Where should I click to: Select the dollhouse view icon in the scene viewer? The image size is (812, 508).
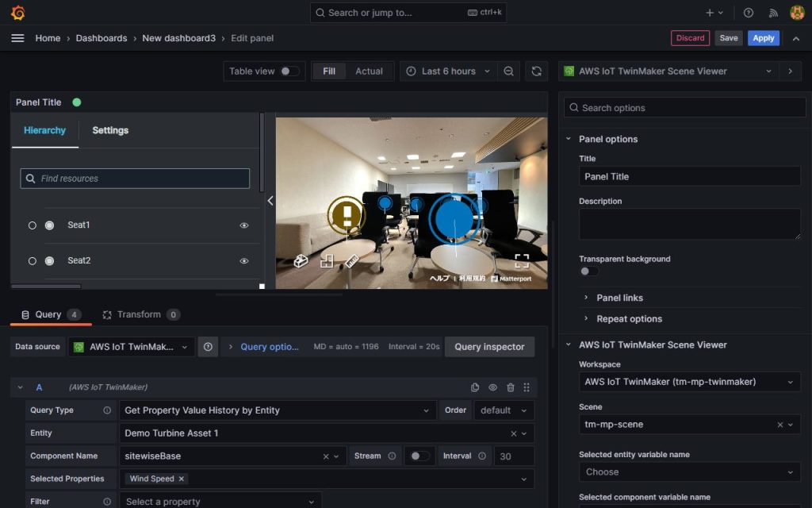point(301,260)
